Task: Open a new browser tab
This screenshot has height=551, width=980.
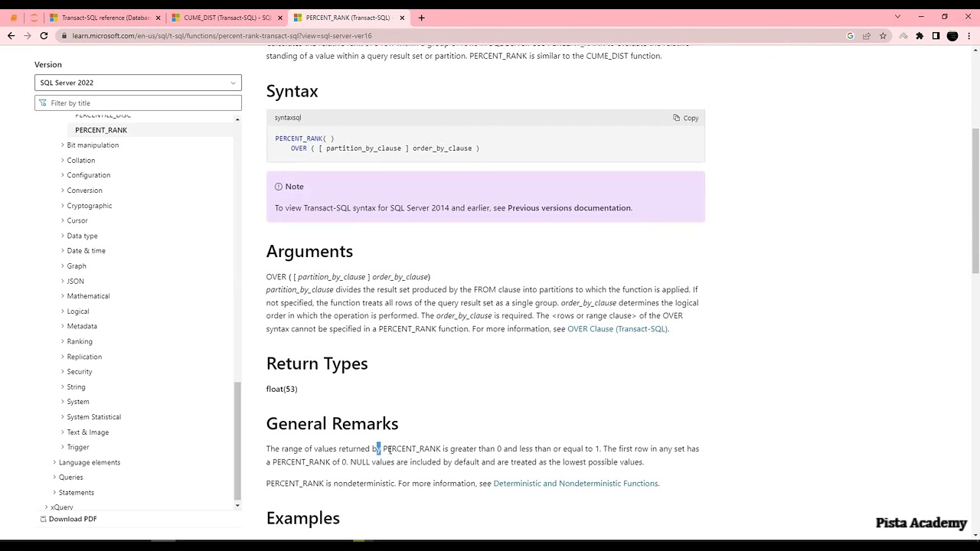Action: click(421, 18)
